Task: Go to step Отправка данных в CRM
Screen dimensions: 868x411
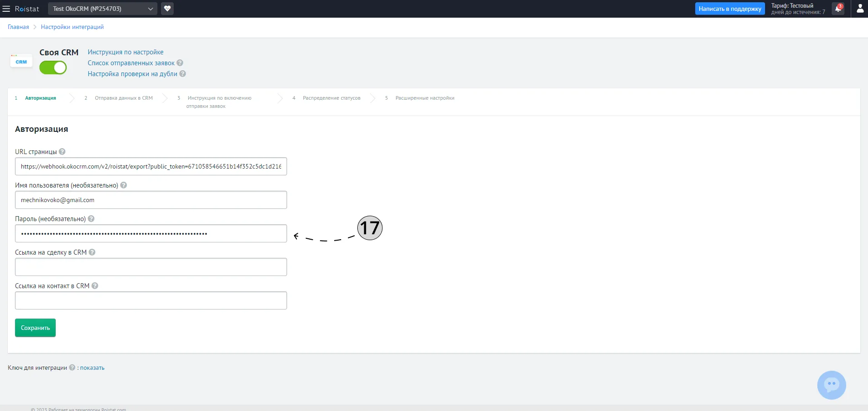Action: coord(123,98)
